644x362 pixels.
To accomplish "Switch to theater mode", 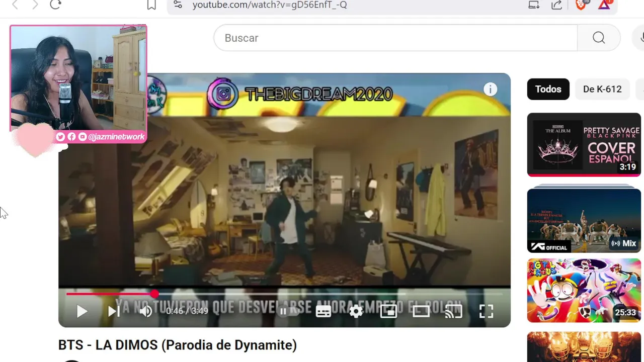I will point(421,312).
